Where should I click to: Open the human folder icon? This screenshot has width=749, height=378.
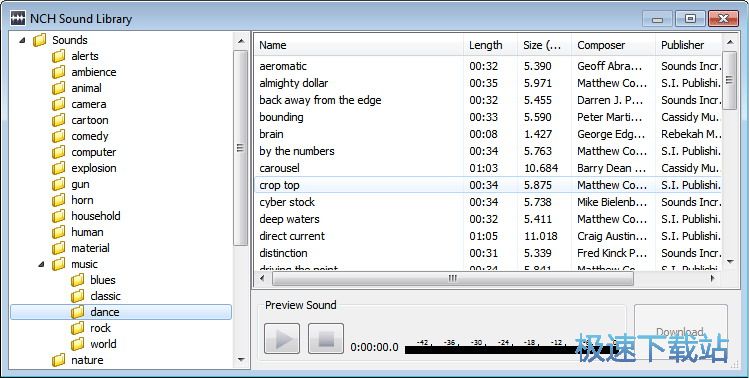point(59,232)
